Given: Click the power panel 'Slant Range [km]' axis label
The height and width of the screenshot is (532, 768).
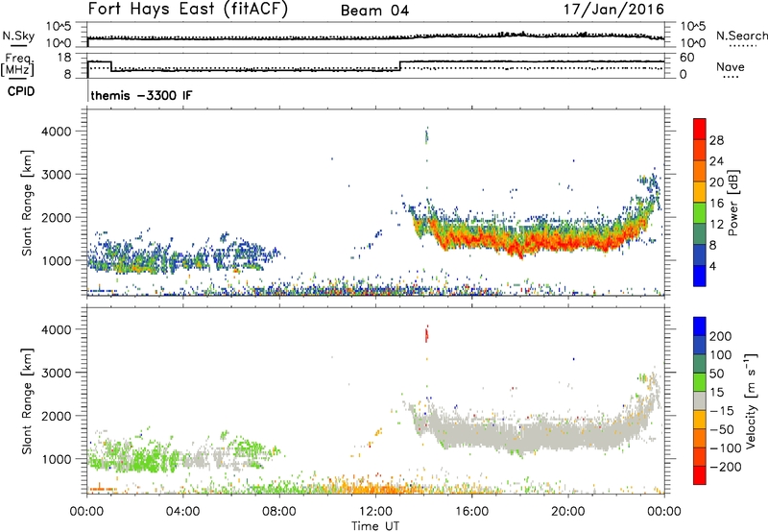Looking at the screenshot, I should [27, 203].
